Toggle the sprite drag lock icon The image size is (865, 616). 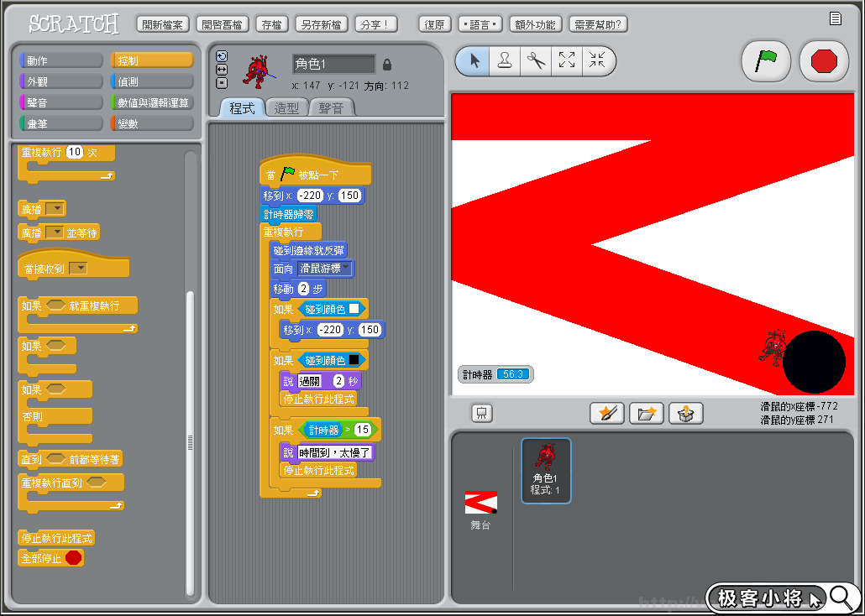387,65
